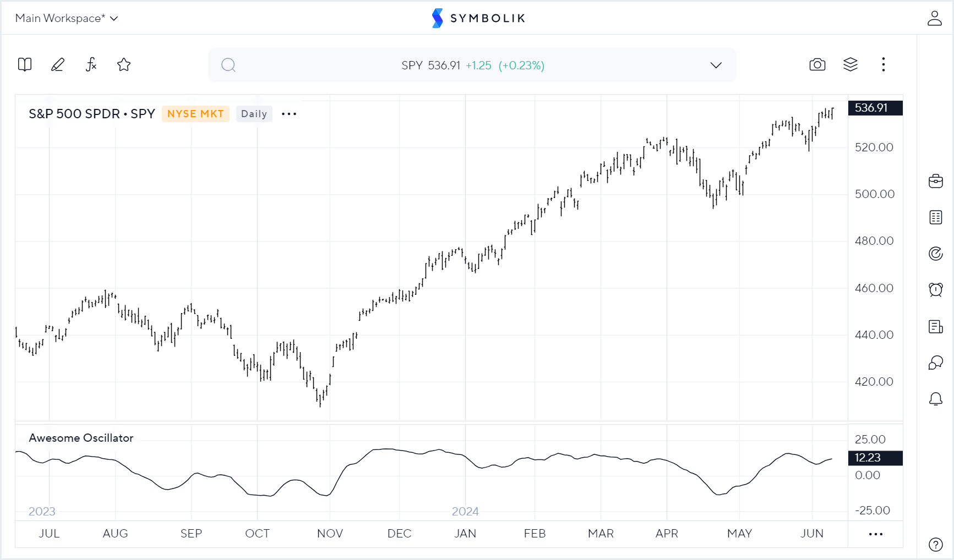
Task: Open the news document icon in sidebar
Action: tap(936, 327)
